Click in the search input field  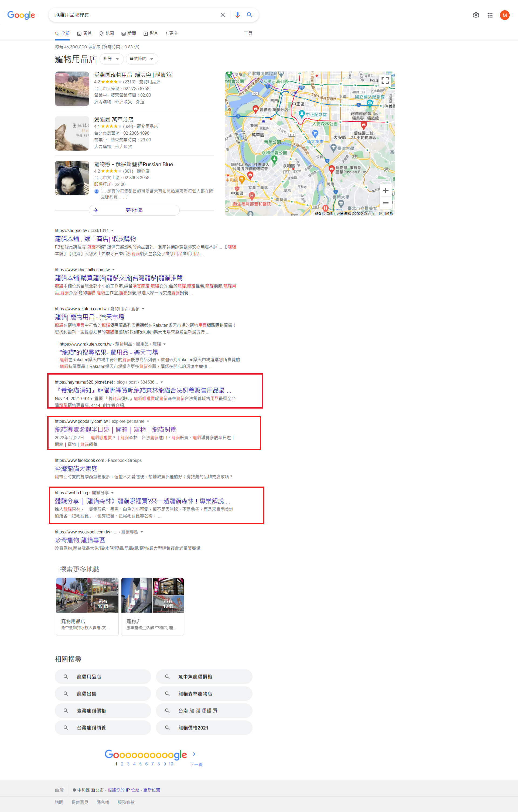135,15
